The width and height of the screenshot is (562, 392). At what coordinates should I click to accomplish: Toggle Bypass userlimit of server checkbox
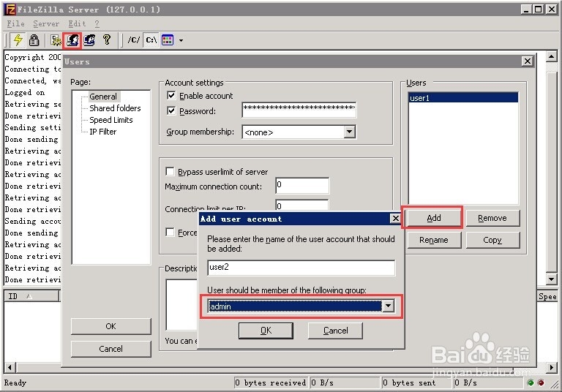[x=170, y=171]
